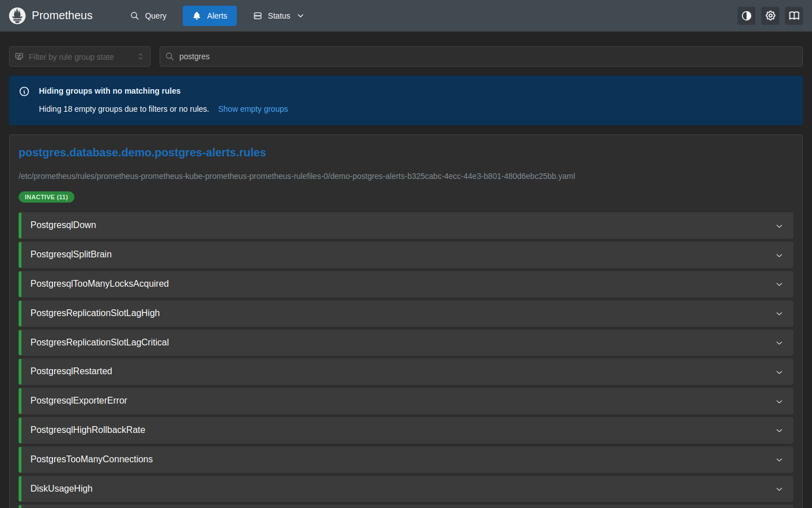Viewport: 812px width, 508px height.
Task: Expand the DiskUsageHigh rule chevron
Action: [779, 489]
